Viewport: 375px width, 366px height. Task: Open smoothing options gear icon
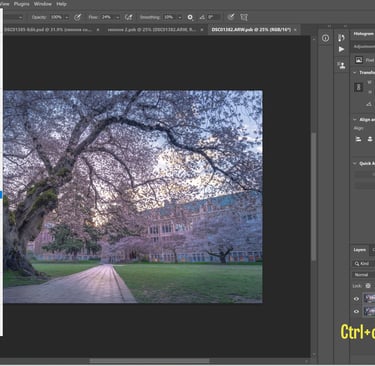coord(190,17)
